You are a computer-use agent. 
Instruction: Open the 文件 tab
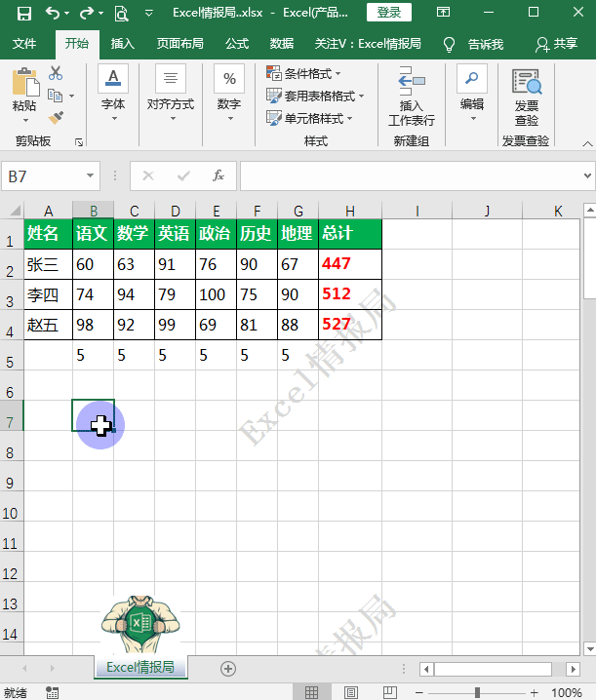[x=24, y=44]
